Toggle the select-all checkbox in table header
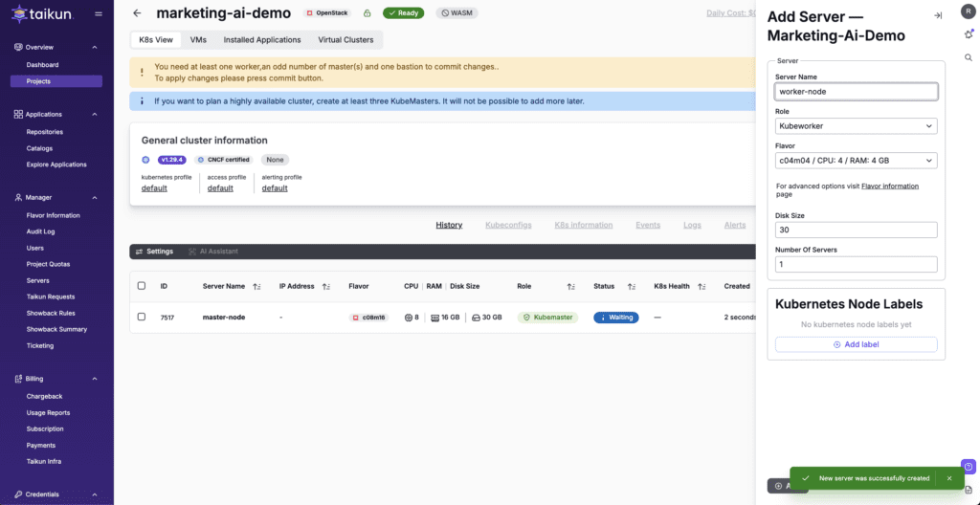Screen dimensions: 980x505 pyautogui.click(x=142, y=286)
